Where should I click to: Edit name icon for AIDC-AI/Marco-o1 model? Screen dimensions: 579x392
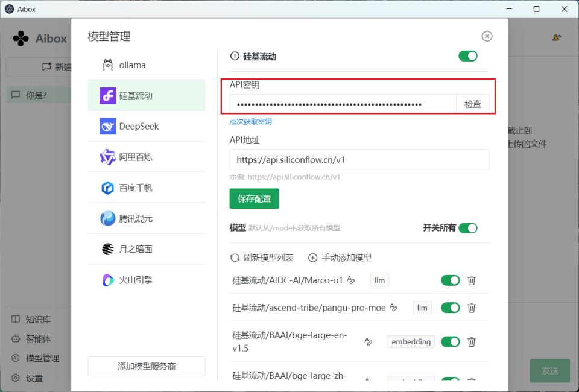click(351, 280)
